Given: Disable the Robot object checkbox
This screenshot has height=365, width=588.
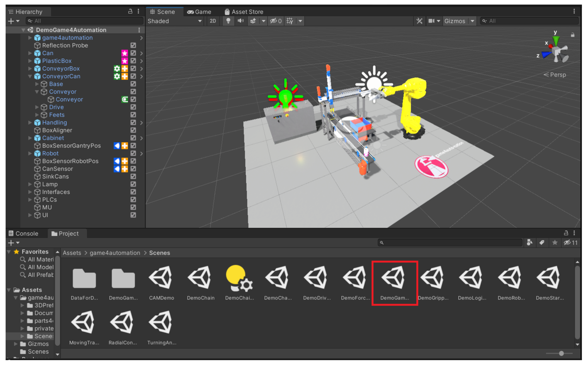Looking at the screenshot, I should click(x=133, y=153).
